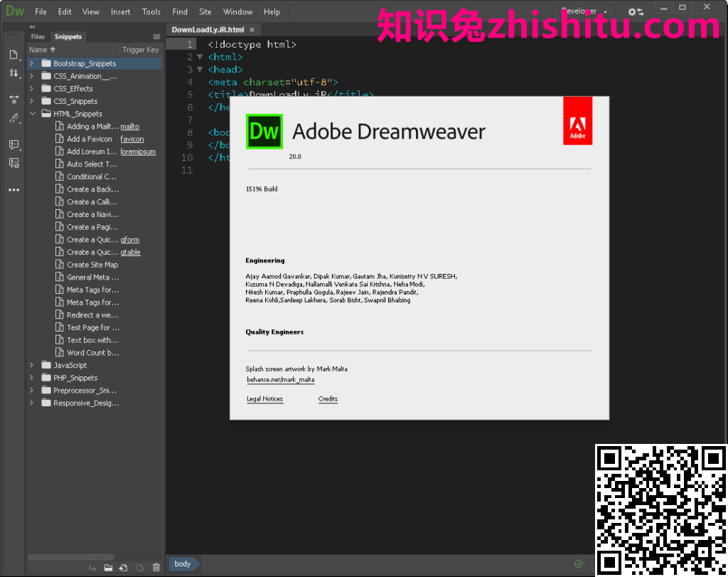Click the Bootstrap_Snippets folder icon
Image resolution: width=728 pixels, height=577 pixels.
tap(46, 63)
